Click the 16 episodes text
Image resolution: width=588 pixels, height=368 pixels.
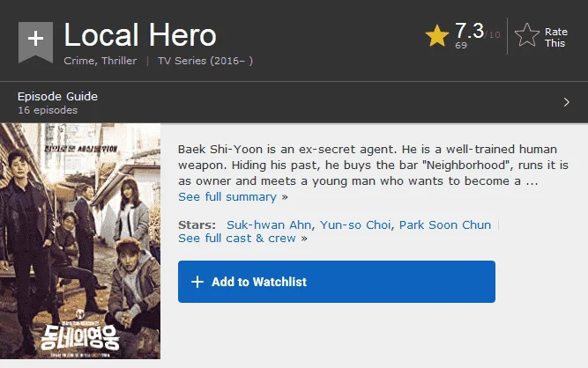(x=48, y=110)
